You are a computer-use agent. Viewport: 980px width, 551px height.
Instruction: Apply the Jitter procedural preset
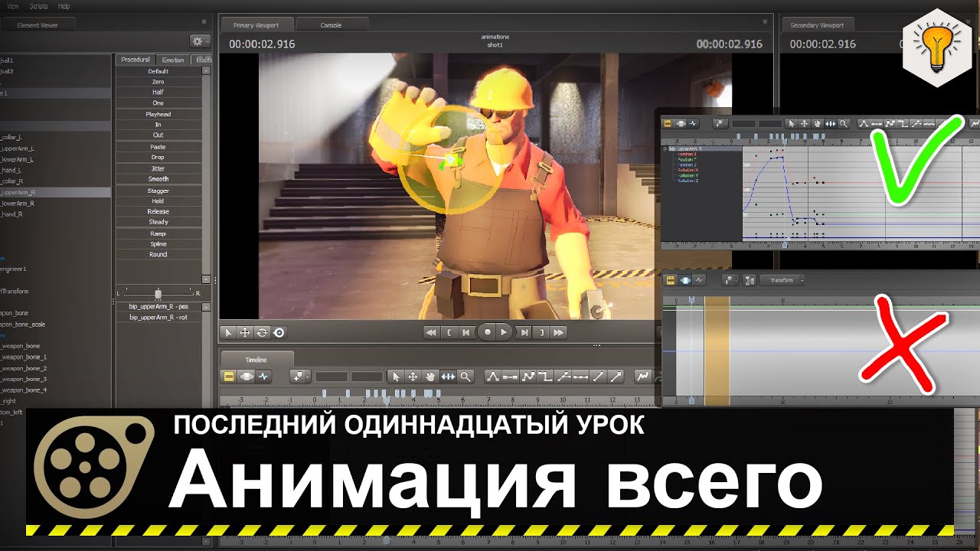pos(158,168)
